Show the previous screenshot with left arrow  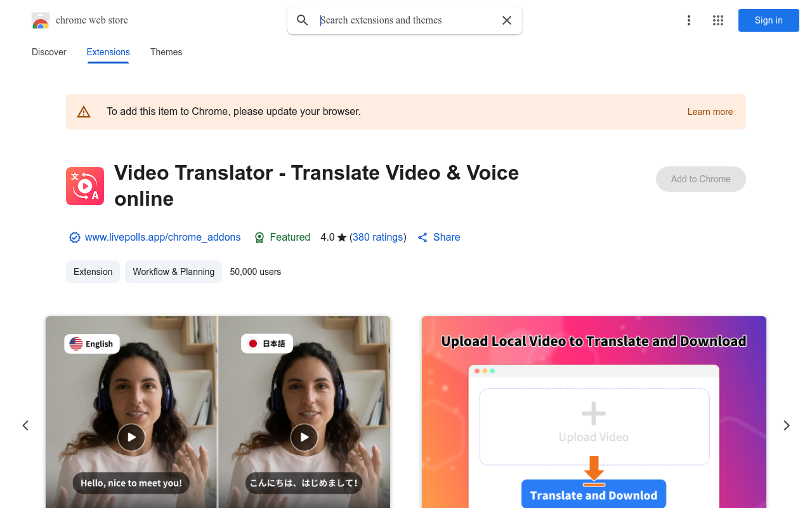(x=25, y=425)
